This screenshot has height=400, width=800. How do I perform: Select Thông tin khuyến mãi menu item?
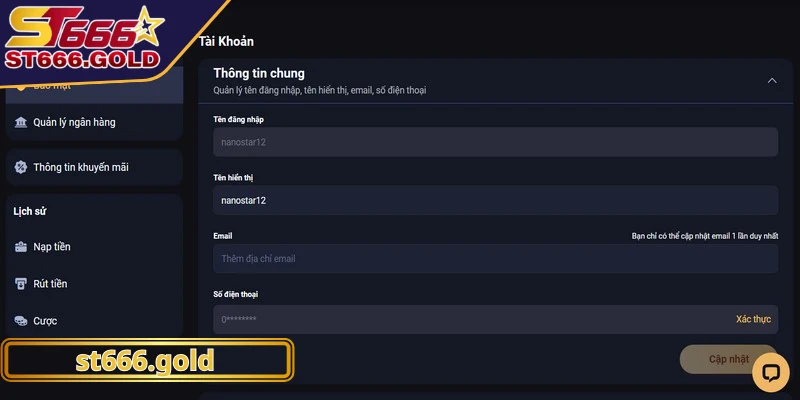click(x=94, y=167)
